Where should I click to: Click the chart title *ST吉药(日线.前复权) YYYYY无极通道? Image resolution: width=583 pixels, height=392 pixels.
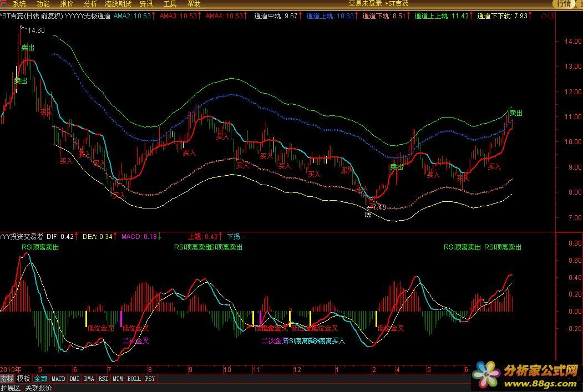[55, 16]
